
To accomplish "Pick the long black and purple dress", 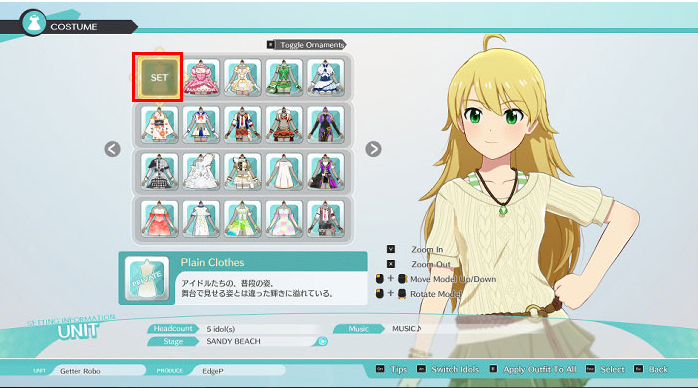I will [325, 125].
